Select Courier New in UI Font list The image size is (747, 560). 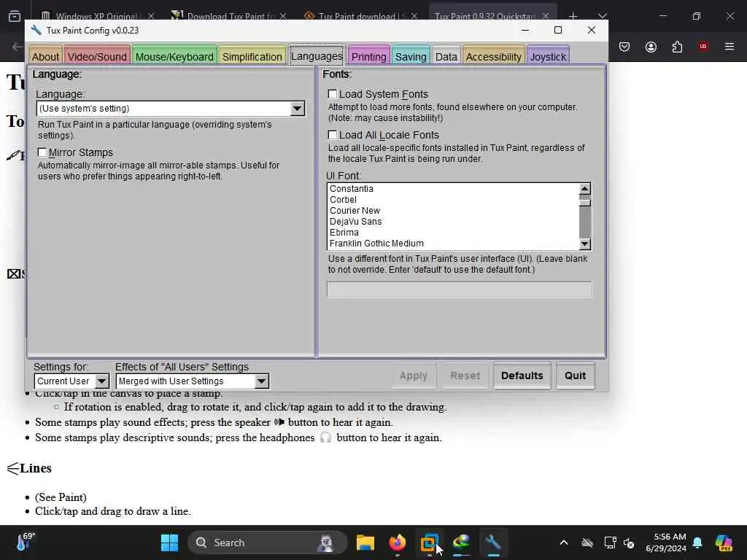point(355,211)
